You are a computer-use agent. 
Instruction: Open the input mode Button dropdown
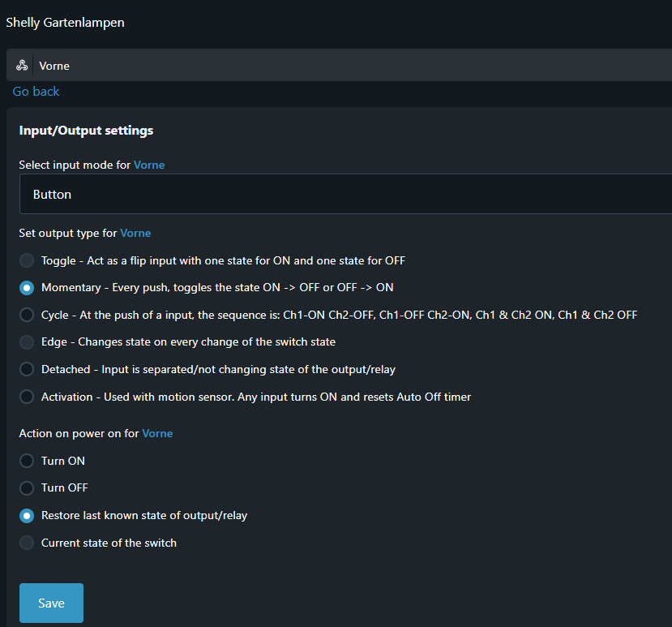(x=345, y=194)
